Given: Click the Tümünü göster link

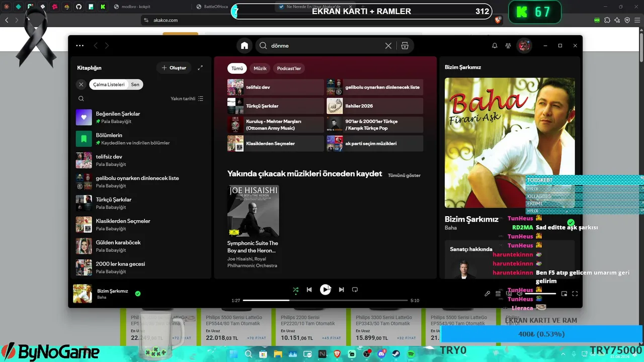Looking at the screenshot, I should click(404, 175).
